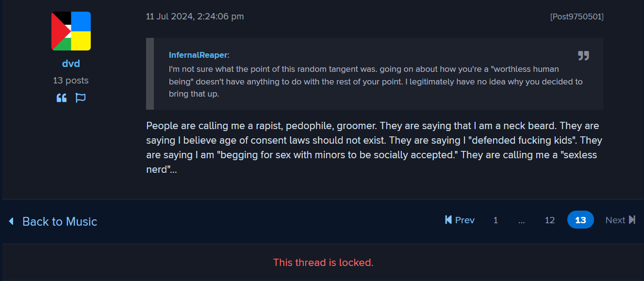This screenshot has height=281, width=644.
Task: Click the Prev skip-back arrow icon
Action: [448, 220]
